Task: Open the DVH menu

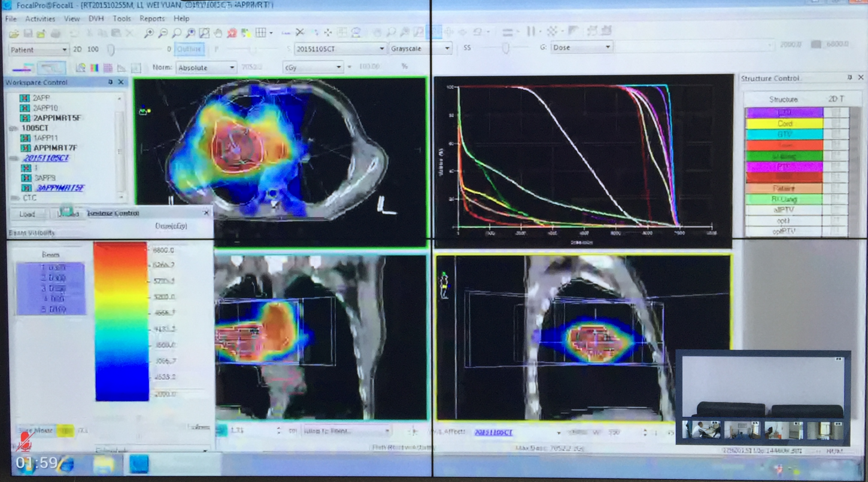Action: point(96,19)
